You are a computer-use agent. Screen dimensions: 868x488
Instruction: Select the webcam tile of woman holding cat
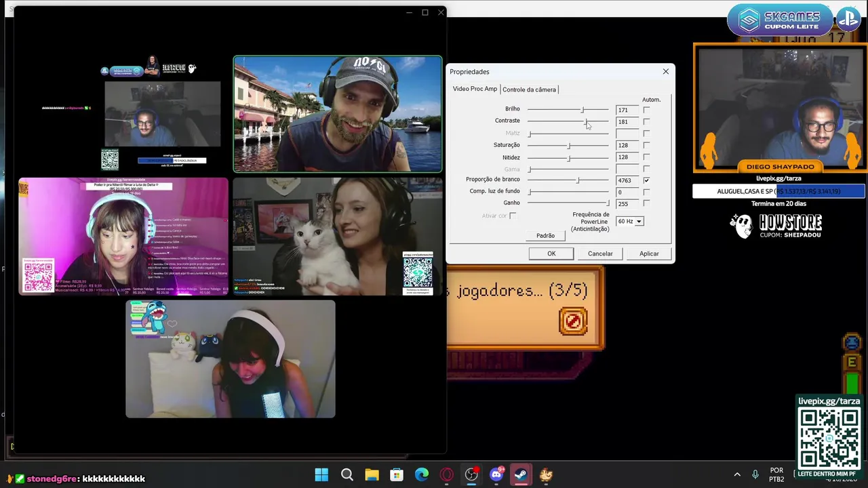click(337, 237)
